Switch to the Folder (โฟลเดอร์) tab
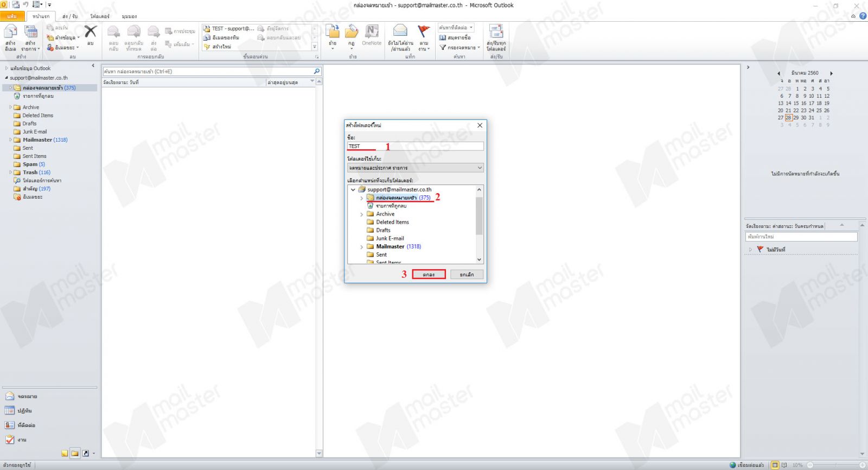The width and height of the screenshot is (868, 470). click(x=100, y=16)
